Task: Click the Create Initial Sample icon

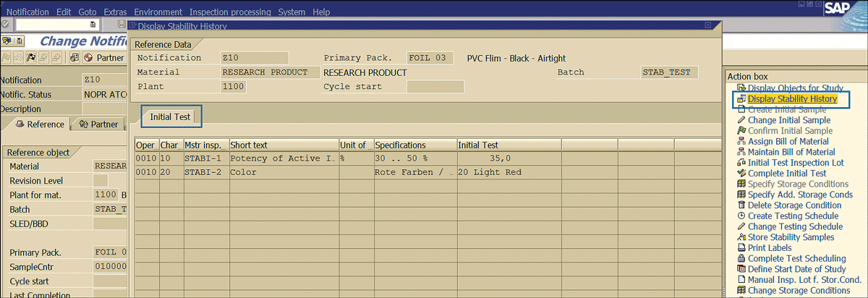Action: pos(741,109)
